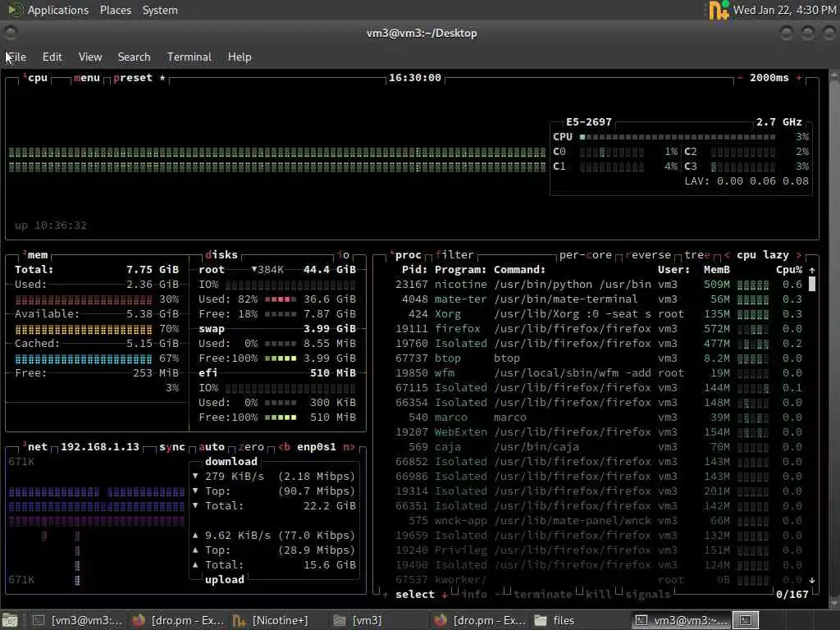This screenshot has height=630, width=840.
Task: Toggle the proc box label
Action: point(408,254)
